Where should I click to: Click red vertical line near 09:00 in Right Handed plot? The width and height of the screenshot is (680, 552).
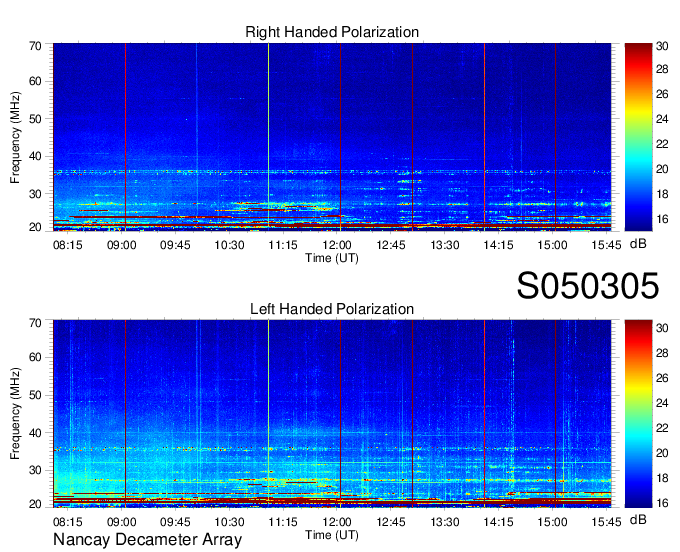(x=125, y=137)
